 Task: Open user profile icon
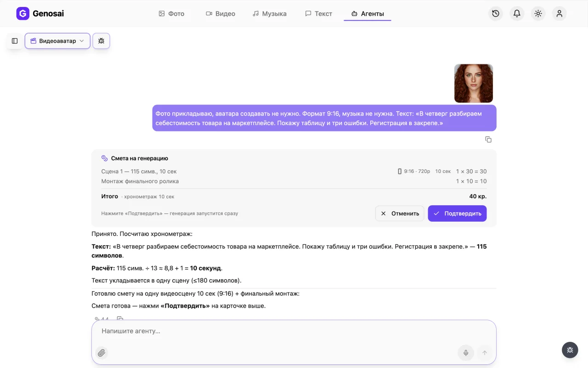(559, 13)
